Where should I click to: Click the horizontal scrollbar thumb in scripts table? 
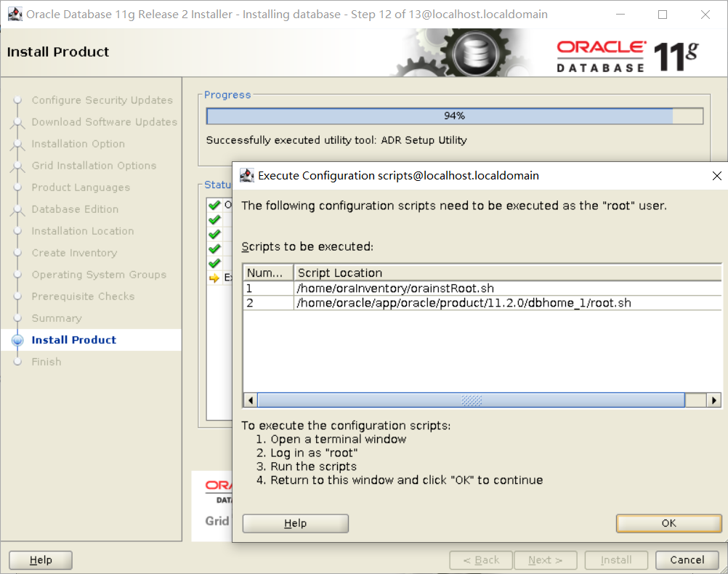(x=472, y=400)
